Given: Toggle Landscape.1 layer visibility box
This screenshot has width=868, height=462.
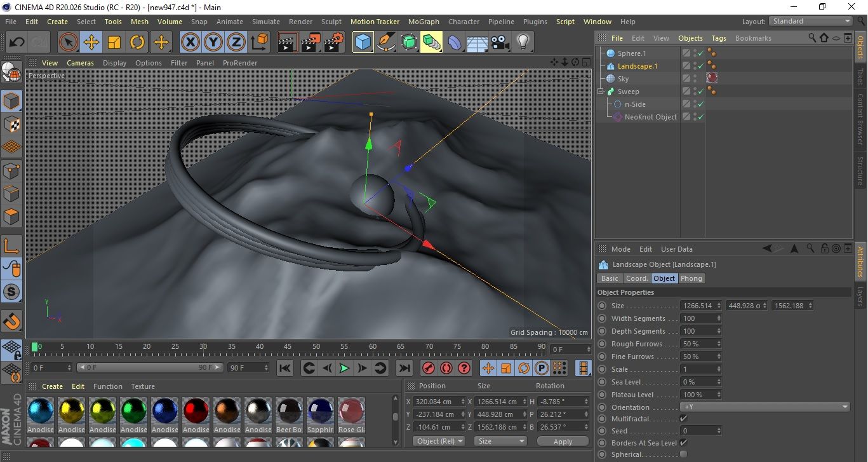Looking at the screenshot, I should (x=686, y=66).
